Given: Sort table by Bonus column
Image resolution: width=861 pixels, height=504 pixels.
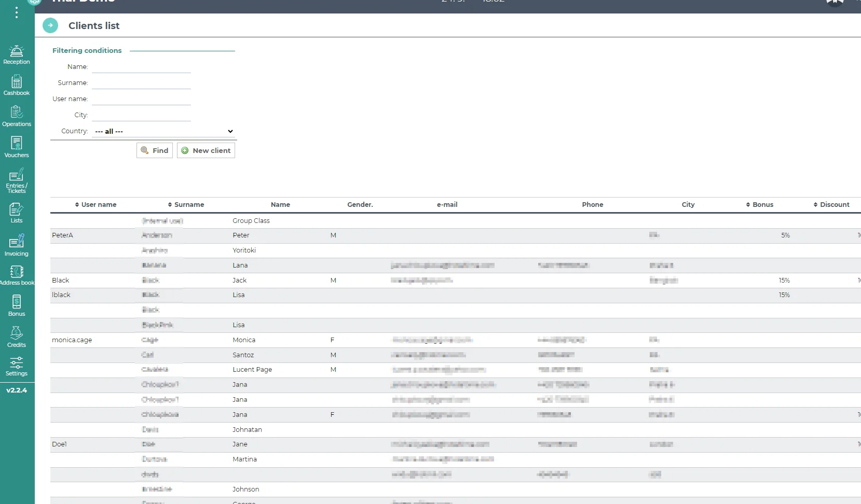Looking at the screenshot, I should [x=759, y=205].
